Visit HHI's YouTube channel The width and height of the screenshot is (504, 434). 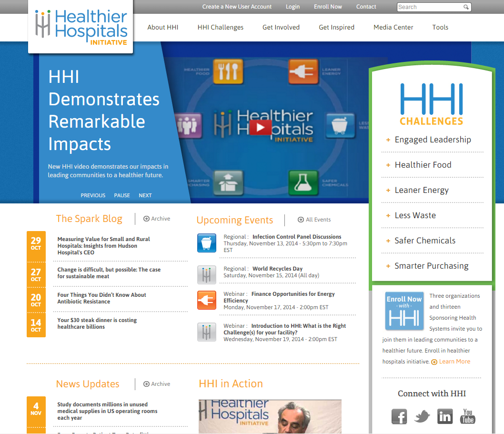coord(467,416)
